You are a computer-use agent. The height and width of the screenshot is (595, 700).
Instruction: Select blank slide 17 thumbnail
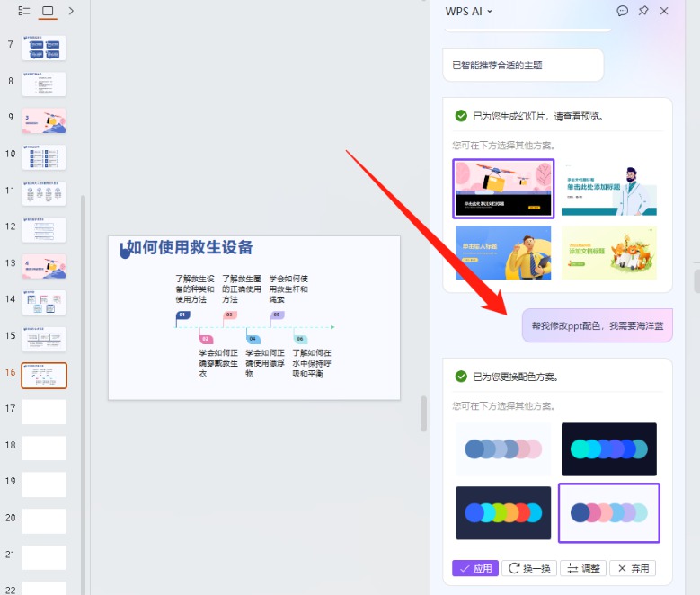44,412
